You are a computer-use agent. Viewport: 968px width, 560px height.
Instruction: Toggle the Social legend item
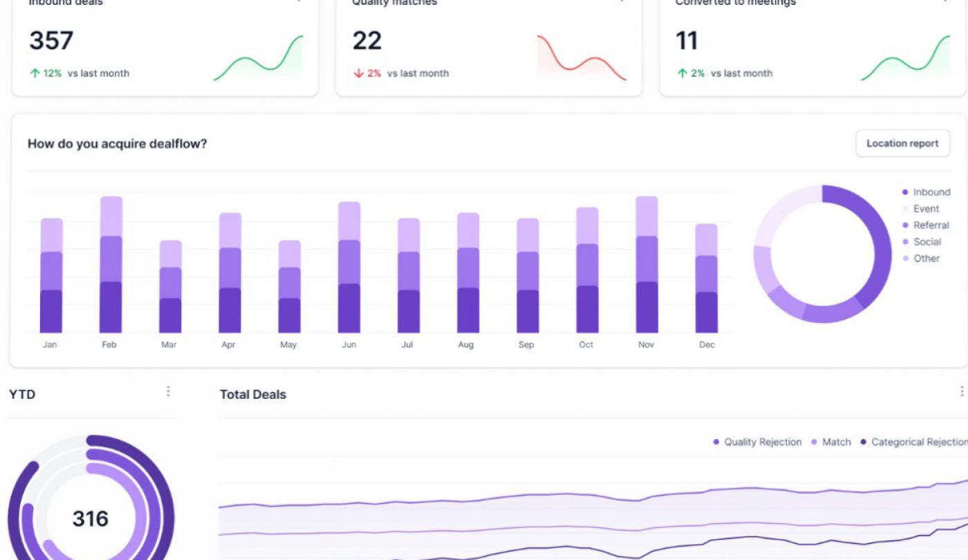tap(921, 242)
